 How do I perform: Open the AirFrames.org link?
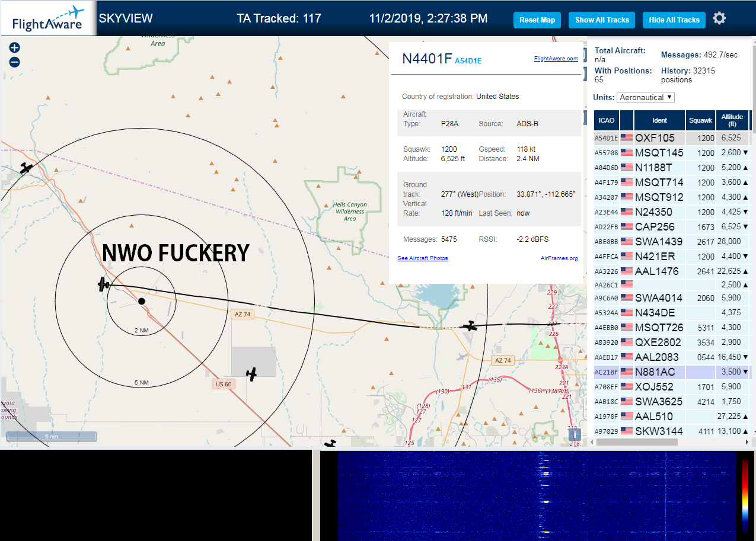pyautogui.click(x=559, y=258)
